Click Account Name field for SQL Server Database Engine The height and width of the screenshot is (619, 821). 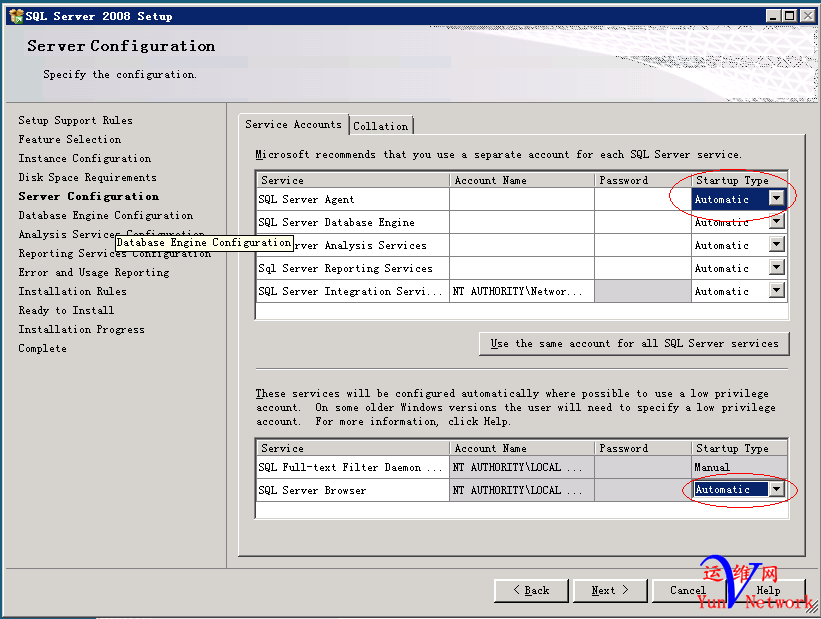coord(522,222)
